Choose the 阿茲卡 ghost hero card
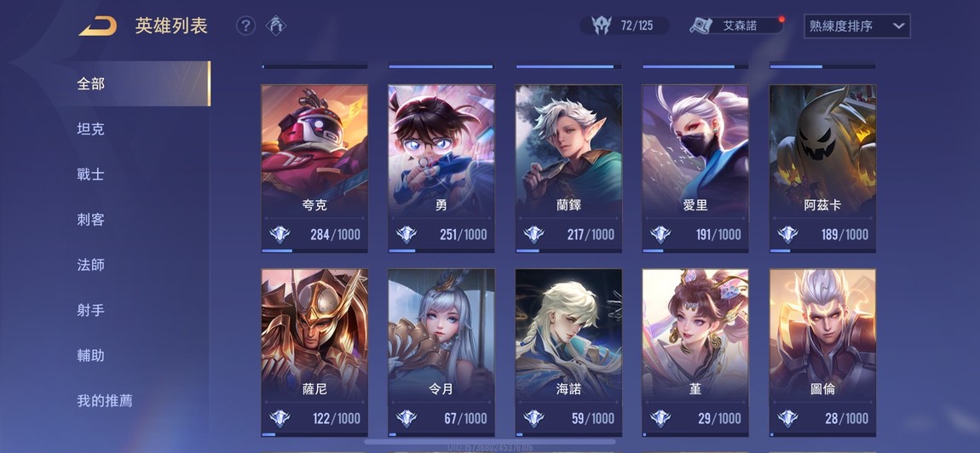980x453 pixels. pyautogui.click(x=822, y=169)
